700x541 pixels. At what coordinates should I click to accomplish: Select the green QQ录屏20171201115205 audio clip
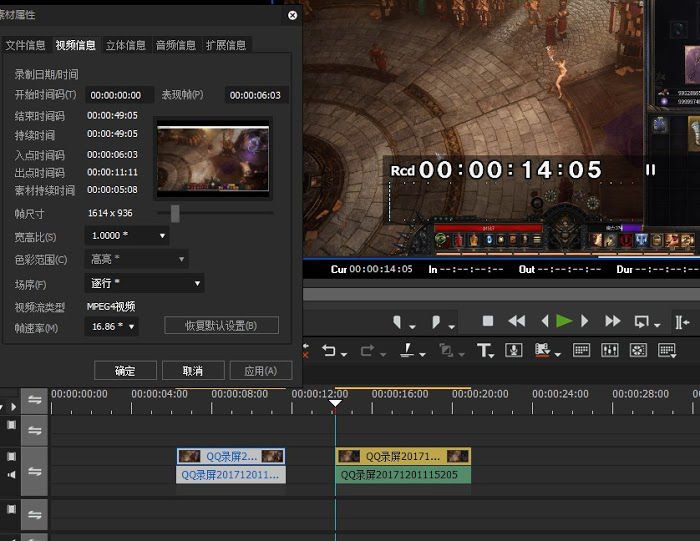(x=403, y=474)
